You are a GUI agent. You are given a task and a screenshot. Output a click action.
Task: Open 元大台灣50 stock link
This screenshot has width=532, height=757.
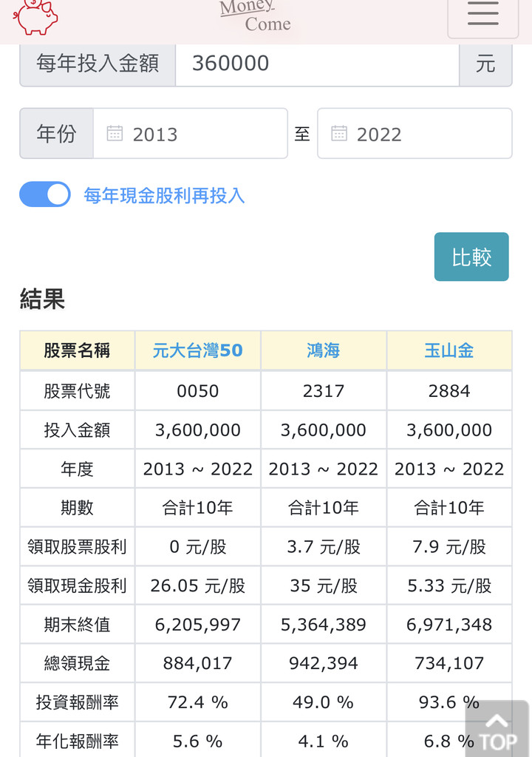[198, 350]
